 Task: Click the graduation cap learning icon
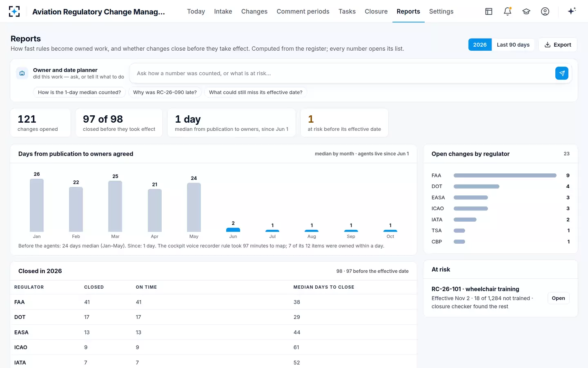click(526, 11)
